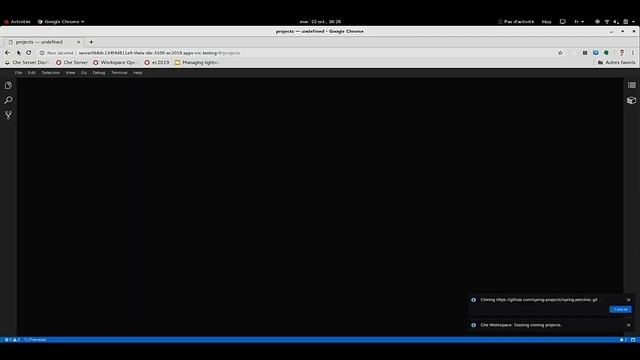Image resolution: width=640 pixels, height=360 pixels.
Task: Open the fr keyboard layout dropdown
Action: coord(579,22)
